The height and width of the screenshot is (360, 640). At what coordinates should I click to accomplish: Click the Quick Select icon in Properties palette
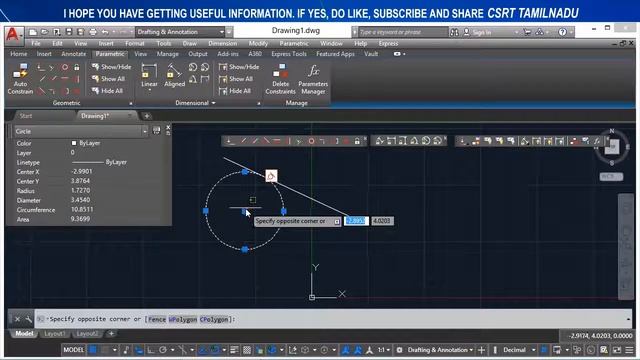tap(156, 131)
